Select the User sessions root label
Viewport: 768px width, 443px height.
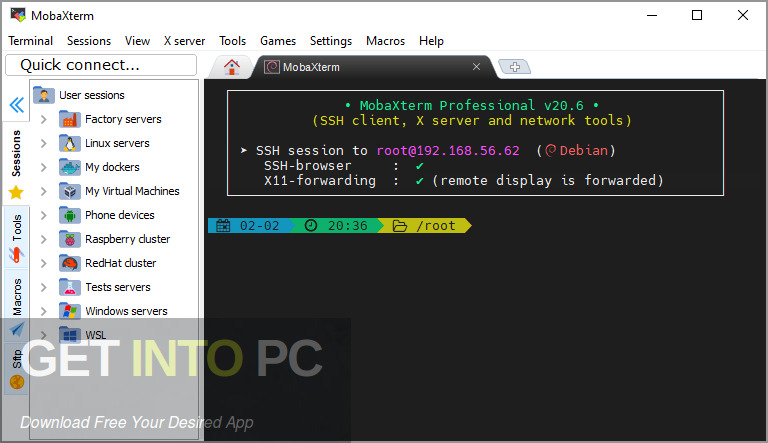click(x=92, y=95)
